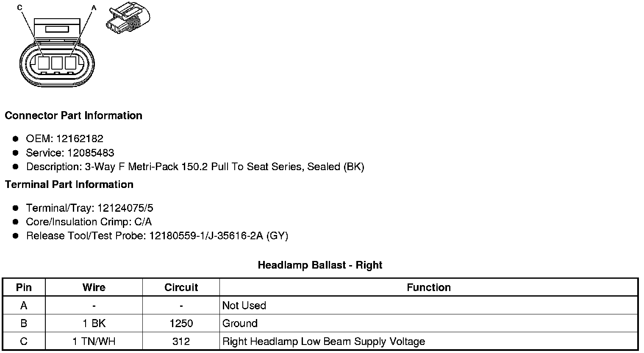644x353 pixels.
Task: Select the Terminal Part Information heading
Action: click(69, 185)
